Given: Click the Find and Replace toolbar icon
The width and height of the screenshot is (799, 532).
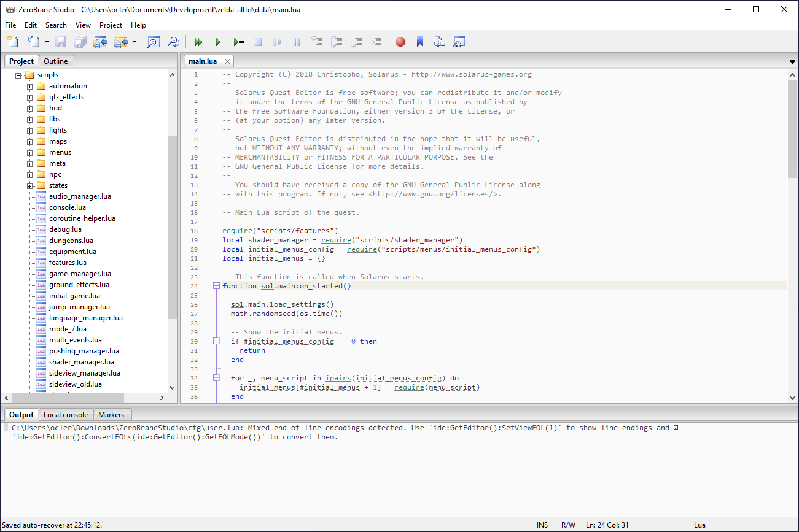Looking at the screenshot, I should 173,42.
